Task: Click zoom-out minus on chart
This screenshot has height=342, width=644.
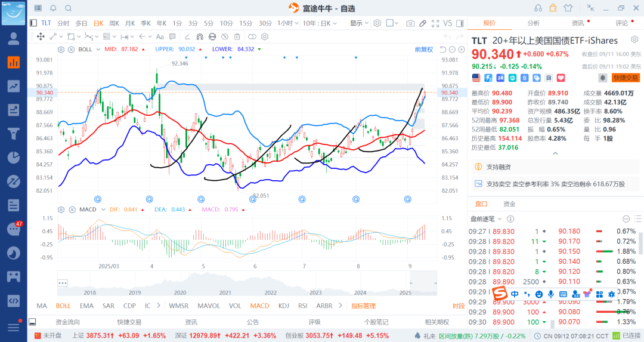Action: (x=452, y=50)
